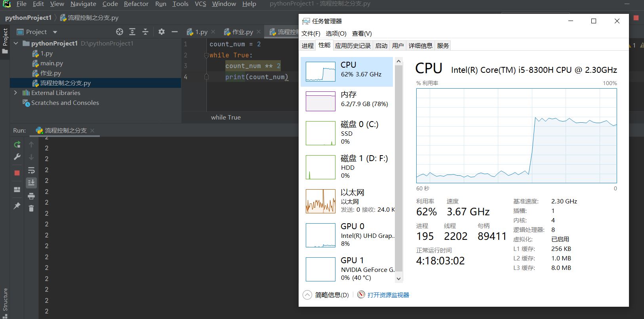644x319 pixels.
Task: Toggle the Structure vertical side tab
Action: [5, 303]
